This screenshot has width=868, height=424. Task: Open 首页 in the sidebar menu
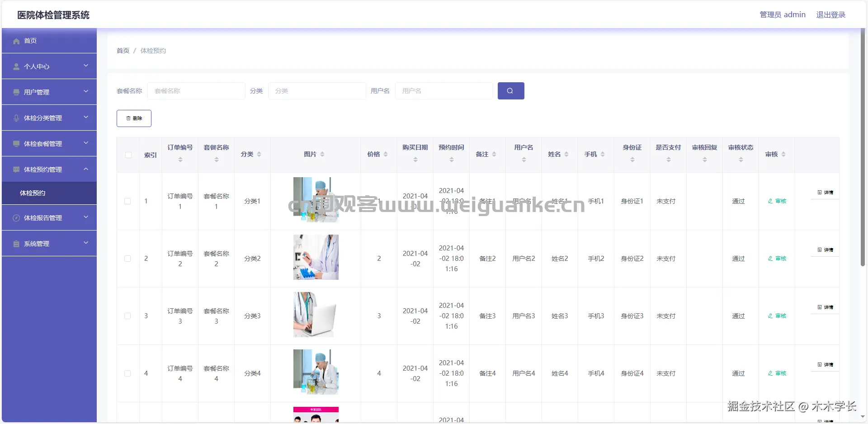[49, 41]
